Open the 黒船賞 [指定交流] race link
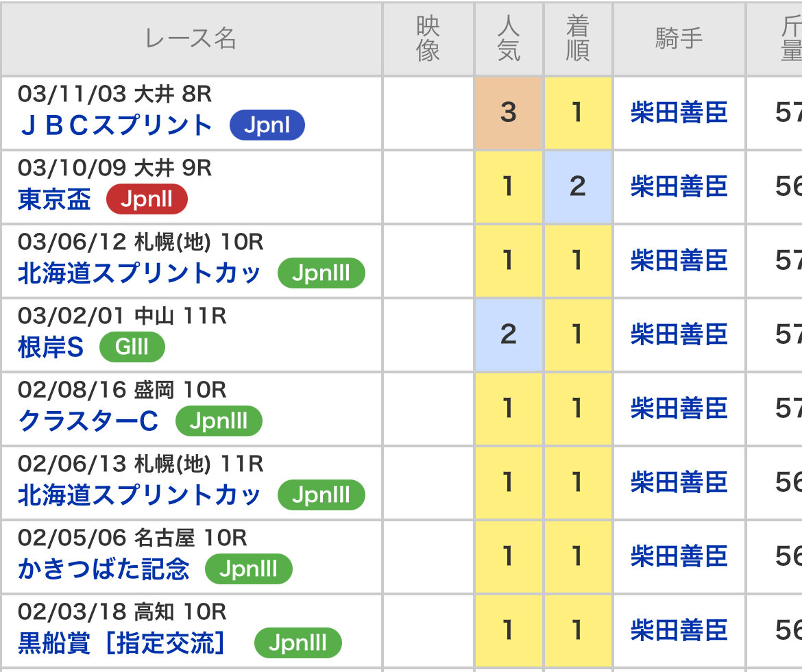The width and height of the screenshot is (802, 672). [122, 643]
